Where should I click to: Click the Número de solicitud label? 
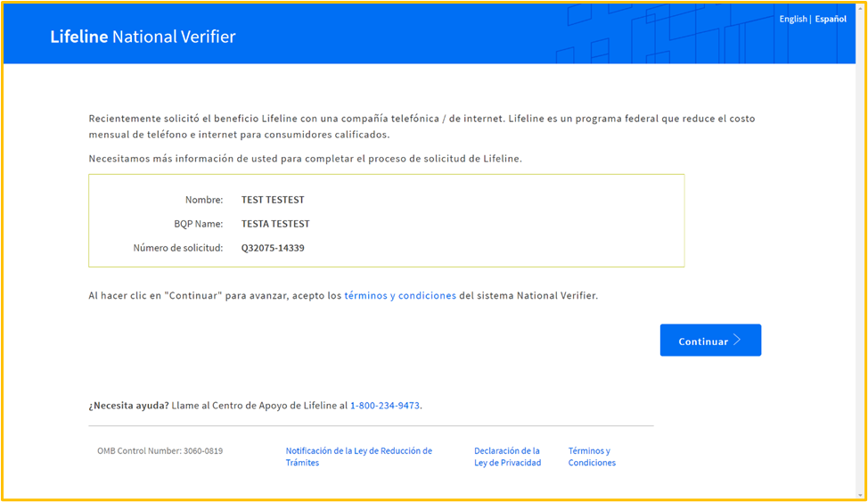click(x=177, y=248)
